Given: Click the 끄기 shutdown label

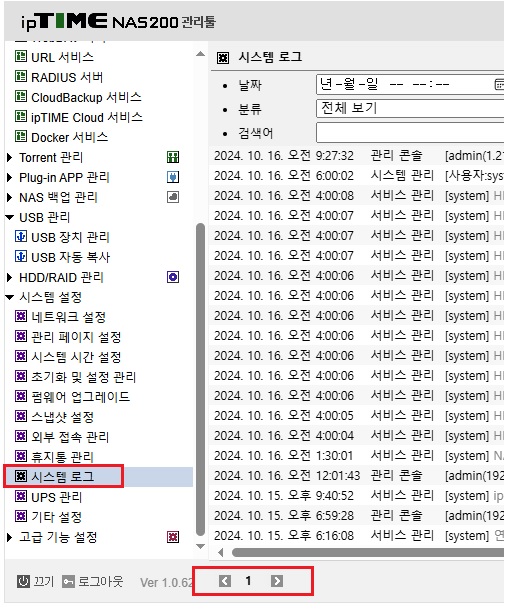Looking at the screenshot, I should pyautogui.click(x=43, y=581).
